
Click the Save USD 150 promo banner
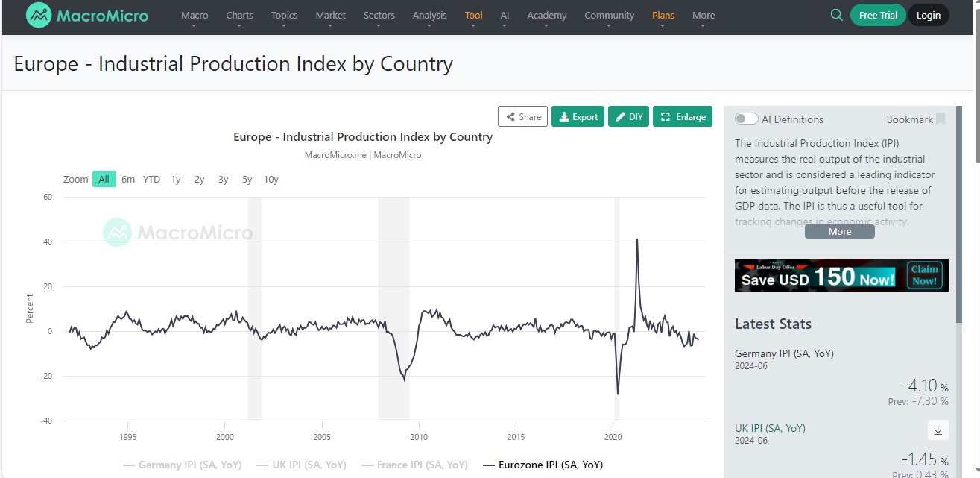(841, 275)
